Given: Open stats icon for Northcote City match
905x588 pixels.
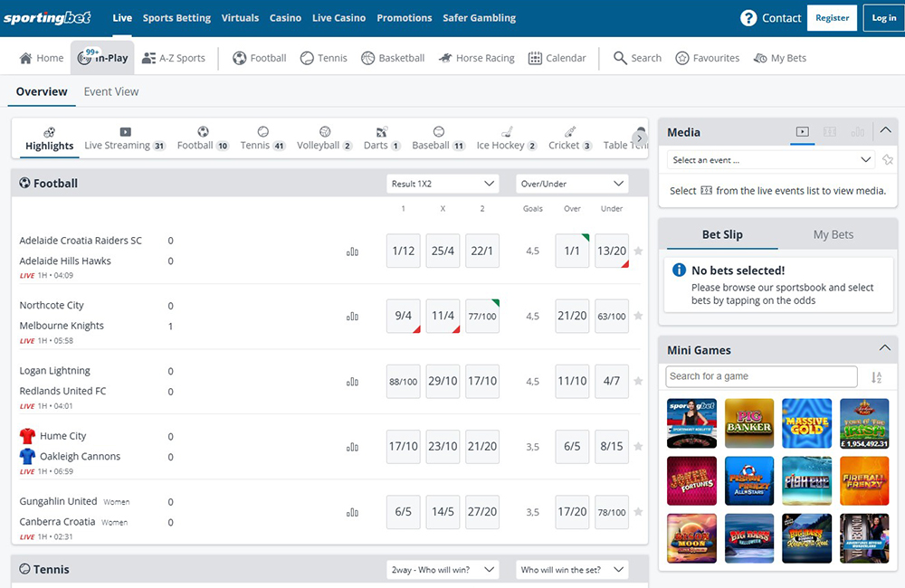Looking at the screenshot, I should pyautogui.click(x=352, y=317).
